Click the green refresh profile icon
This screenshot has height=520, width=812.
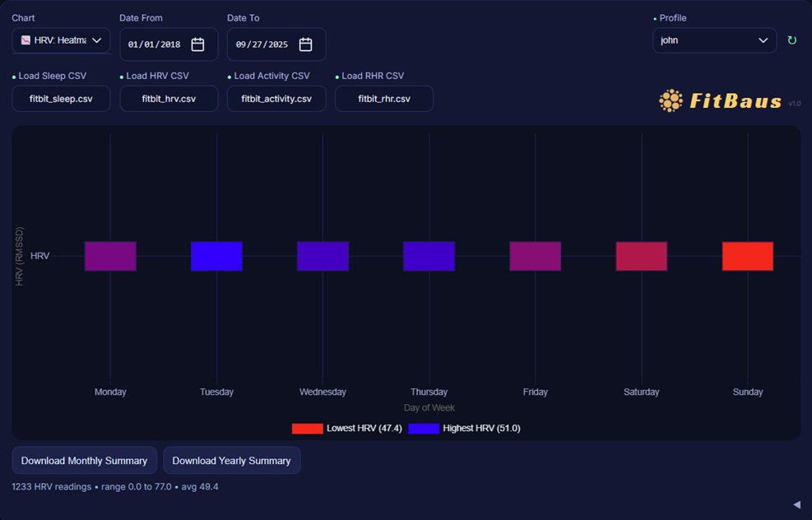coord(791,40)
